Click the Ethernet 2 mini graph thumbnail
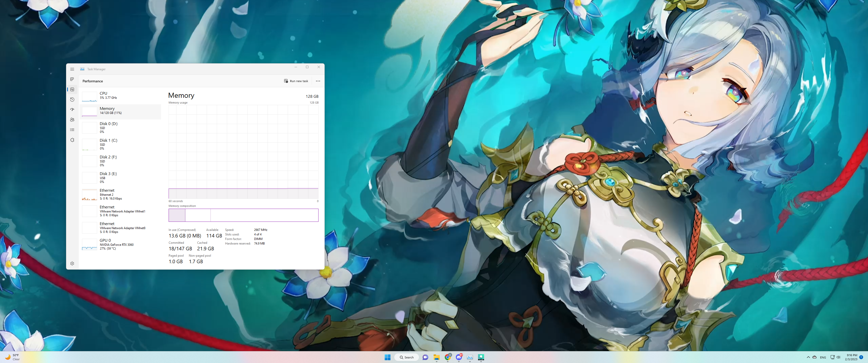The height and width of the screenshot is (363, 868). (x=89, y=195)
